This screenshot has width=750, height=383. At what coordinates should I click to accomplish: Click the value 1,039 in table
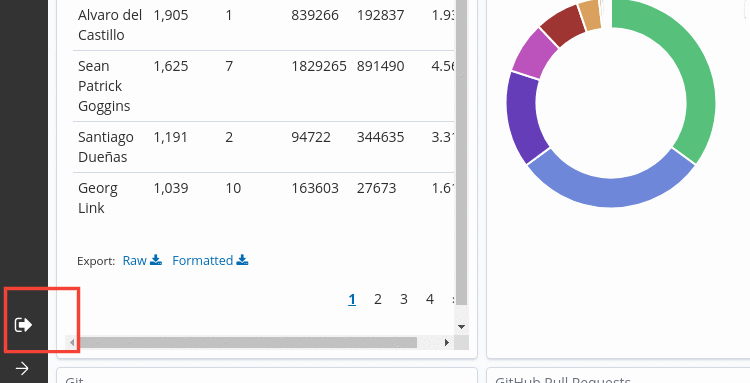tap(171, 188)
